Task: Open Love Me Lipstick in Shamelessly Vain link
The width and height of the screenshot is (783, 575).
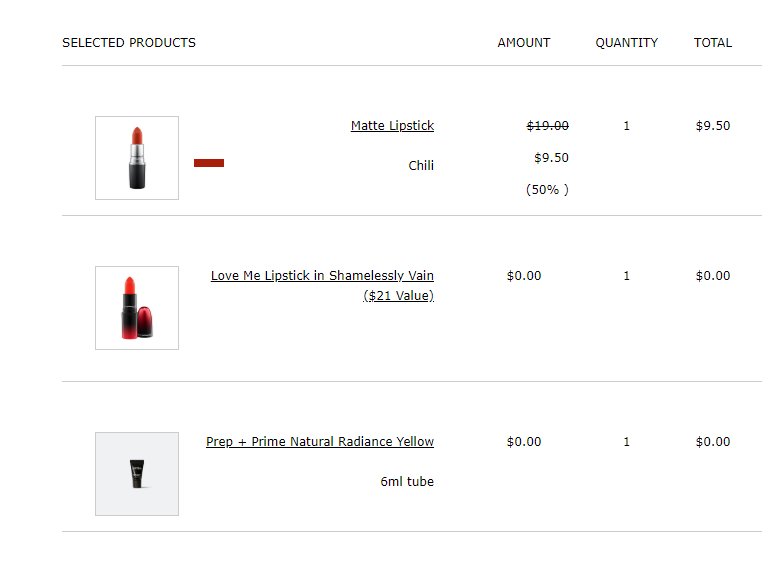Action: pyautogui.click(x=322, y=276)
